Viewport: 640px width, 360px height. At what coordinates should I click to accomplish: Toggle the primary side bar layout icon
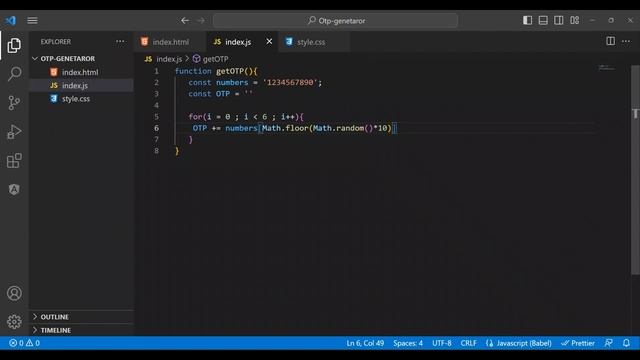[x=527, y=20]
